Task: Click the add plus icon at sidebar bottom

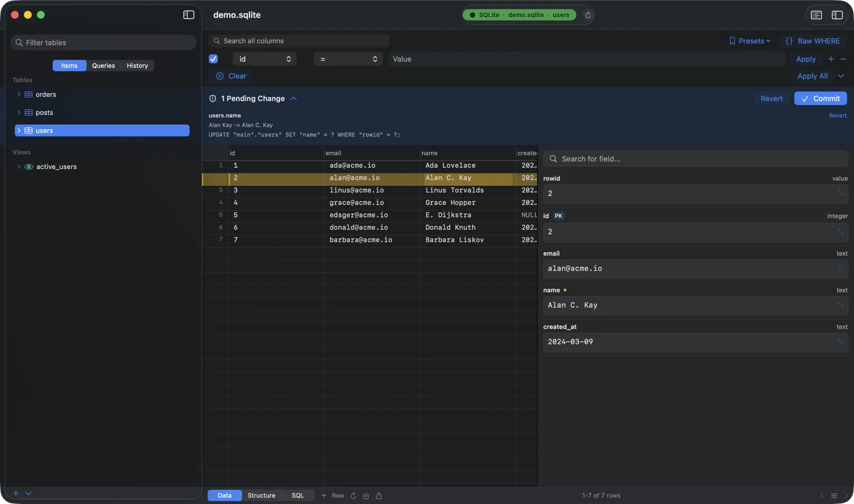Action: tap(16, 493)
